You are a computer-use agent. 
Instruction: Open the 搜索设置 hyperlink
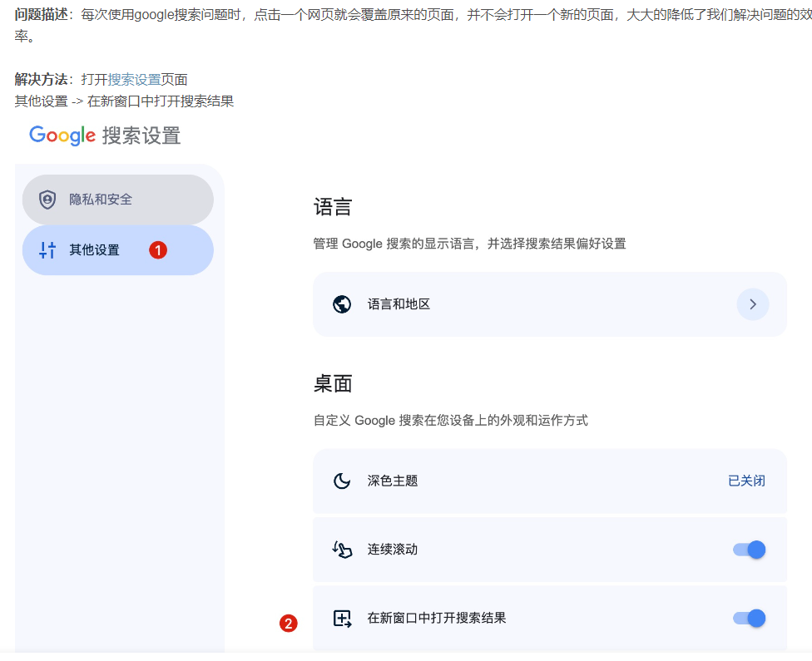click(134, 80)
